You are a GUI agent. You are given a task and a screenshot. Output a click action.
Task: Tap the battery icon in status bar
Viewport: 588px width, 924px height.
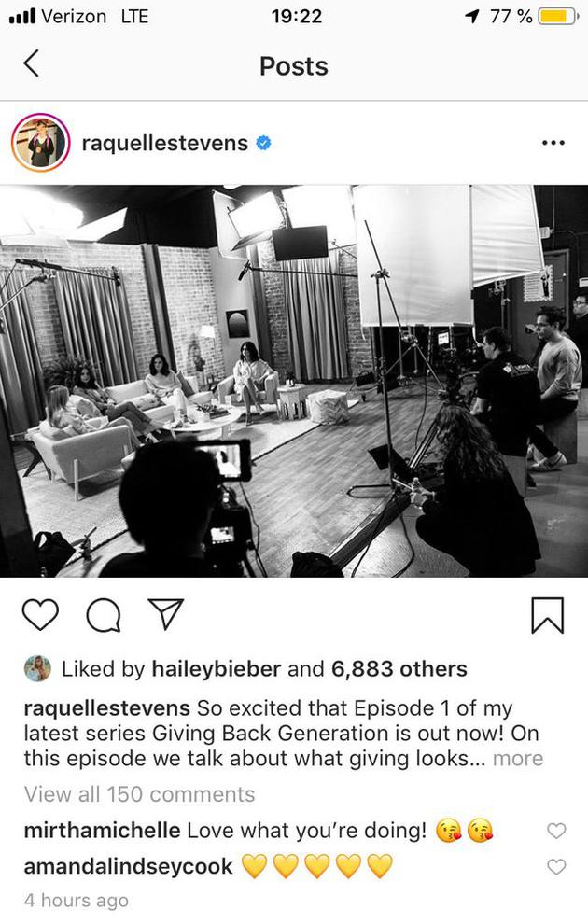point(558,17)
